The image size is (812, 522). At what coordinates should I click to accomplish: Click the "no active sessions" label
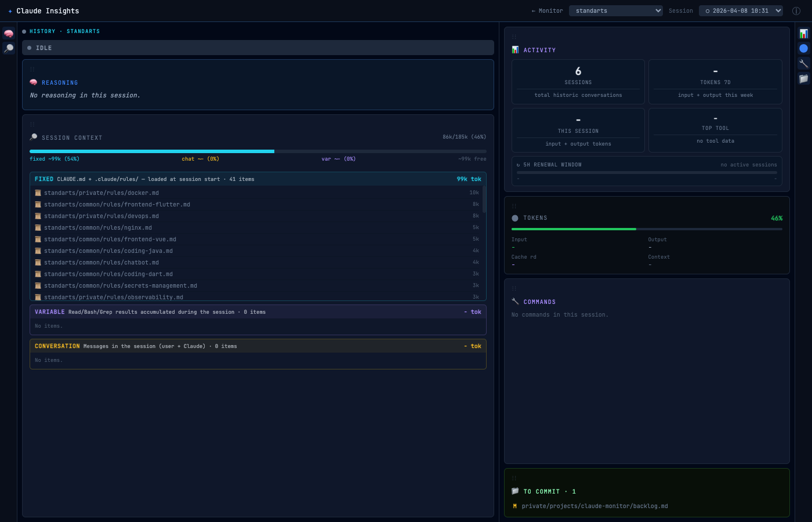point(749,165)
